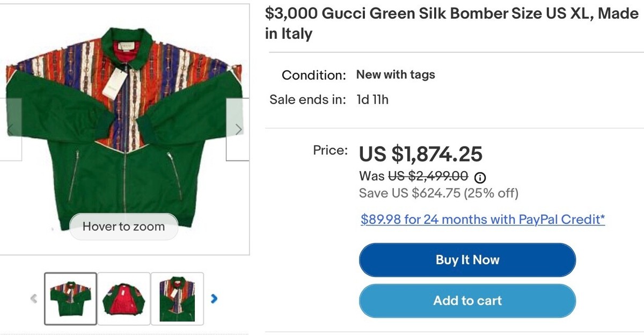Add the Gucci bomber to cart
Image resolution: width=644 pixels, height=335 pixels.
point(467,301)
